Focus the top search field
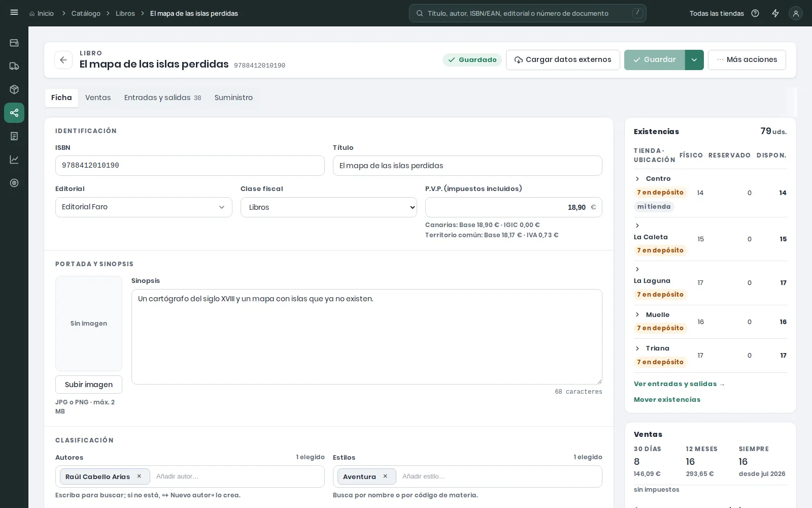This screenshot has height=508, width=812. point(528,13)
